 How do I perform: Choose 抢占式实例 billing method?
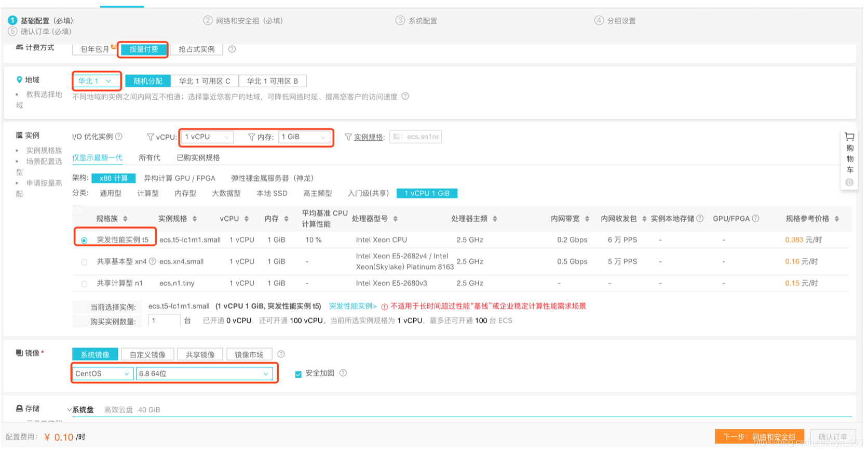pyautogui.click(x=196, y=49)
